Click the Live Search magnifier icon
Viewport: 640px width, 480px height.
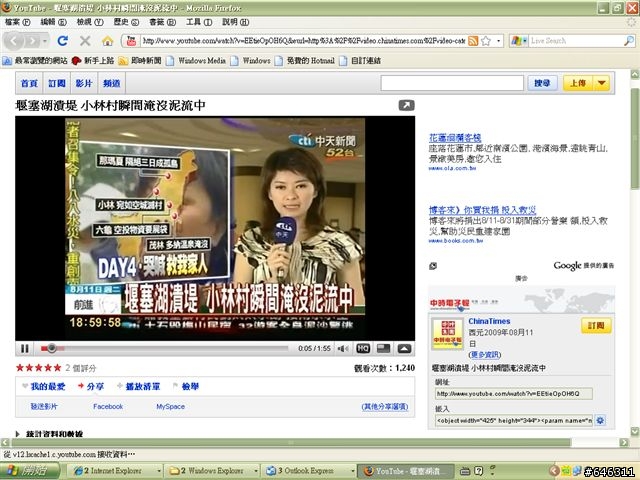click(629, 41)
